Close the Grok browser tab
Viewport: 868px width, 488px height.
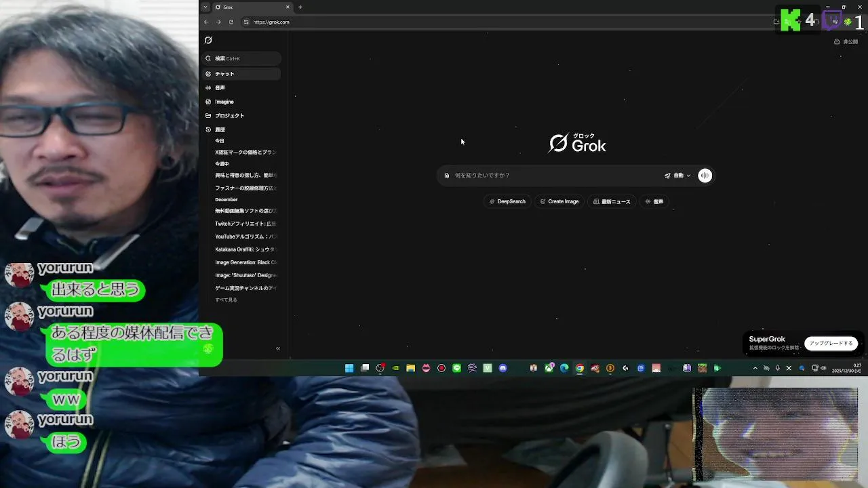click(288, 7)
